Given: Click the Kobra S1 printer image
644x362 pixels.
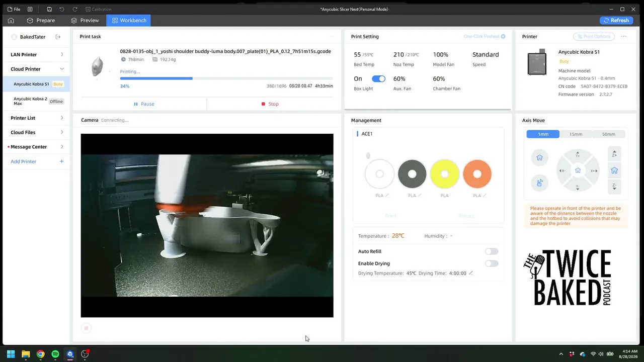Looking at the screenshot, I should point(537,62).
